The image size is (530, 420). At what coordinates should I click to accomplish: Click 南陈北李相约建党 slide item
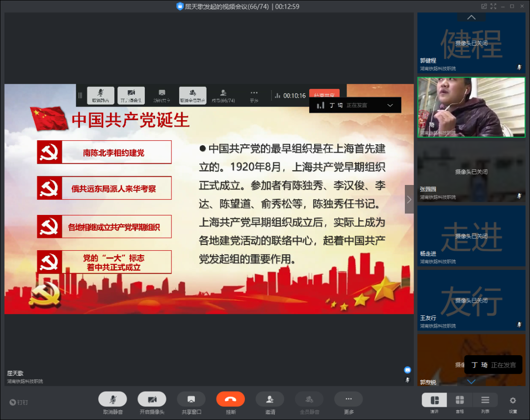click(105, 153)
